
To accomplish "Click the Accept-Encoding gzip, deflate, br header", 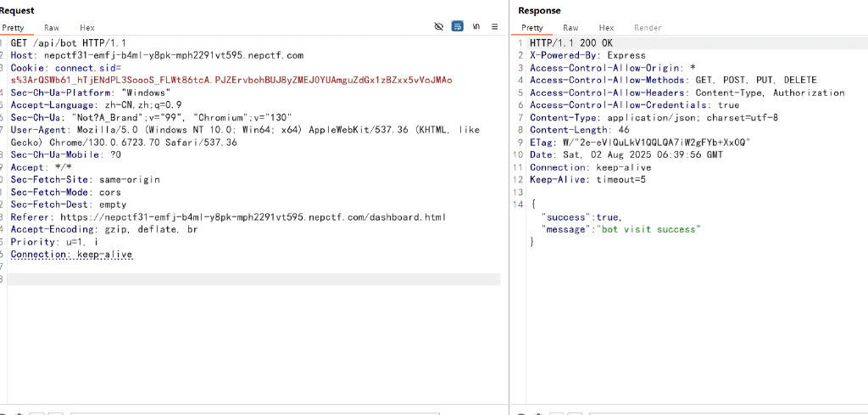I will 104,229.
